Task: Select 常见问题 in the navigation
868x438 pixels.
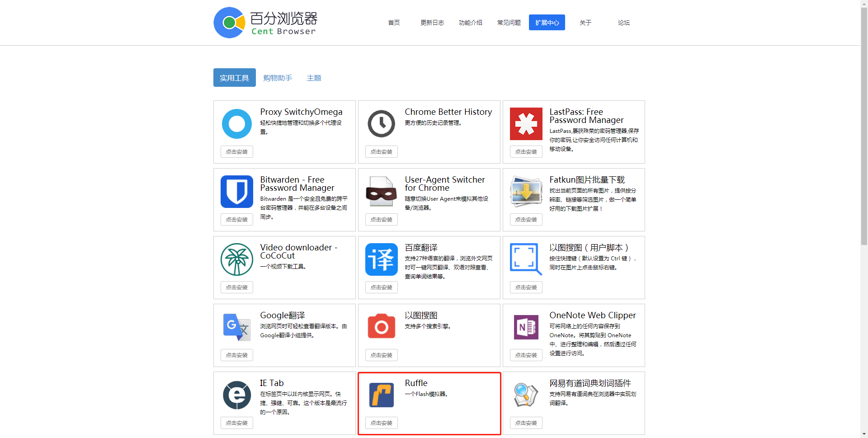Action: tap(509, 23)
